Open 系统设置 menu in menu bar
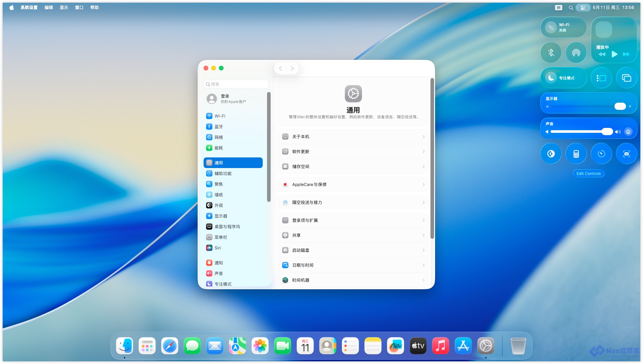This screenshot has width=643, height=364. click(x=29, y=8)
